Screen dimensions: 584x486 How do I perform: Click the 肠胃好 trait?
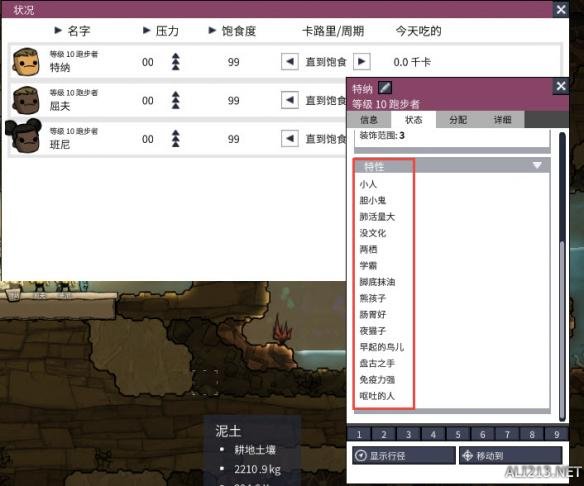[373, 315]
